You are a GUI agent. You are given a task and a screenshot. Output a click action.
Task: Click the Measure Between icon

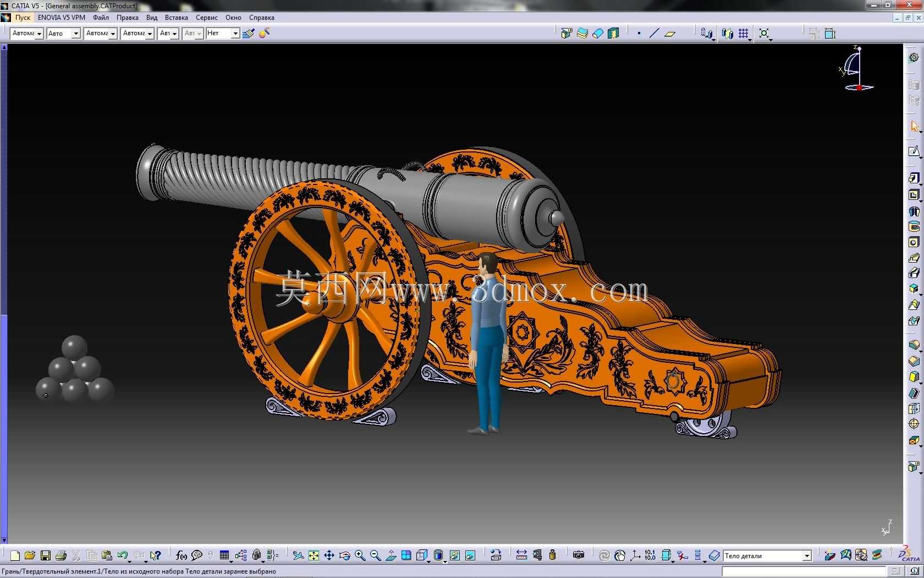point(521,555)
